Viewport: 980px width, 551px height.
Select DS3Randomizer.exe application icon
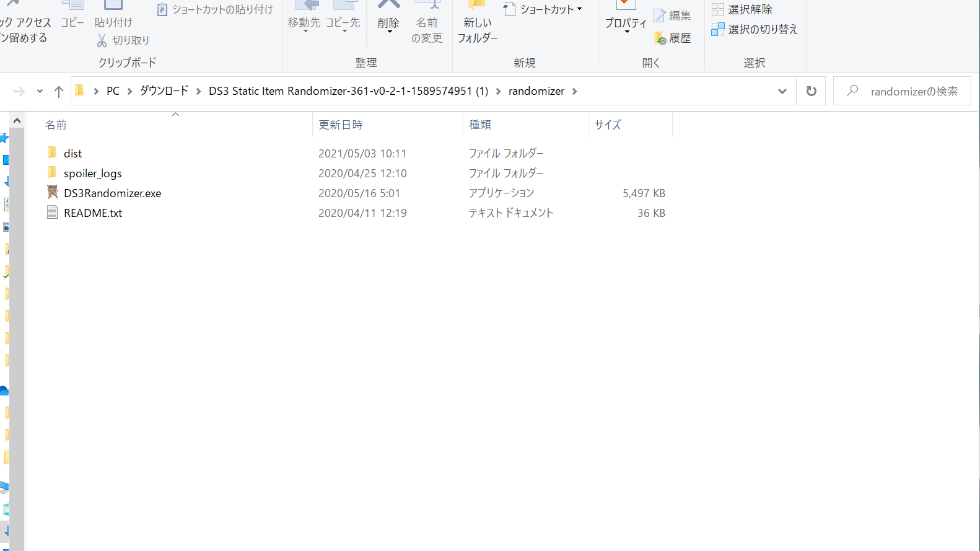(x=52, y=192)
